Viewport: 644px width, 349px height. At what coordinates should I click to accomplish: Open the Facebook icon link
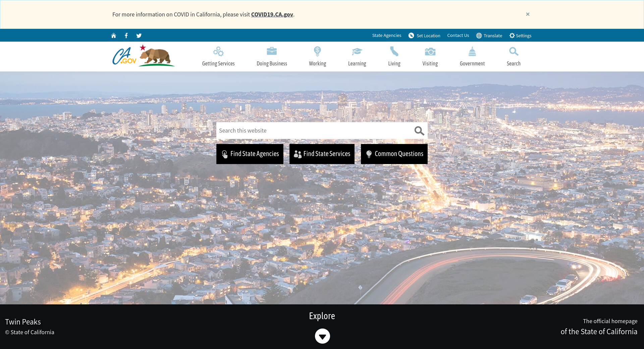pos(126,36)
